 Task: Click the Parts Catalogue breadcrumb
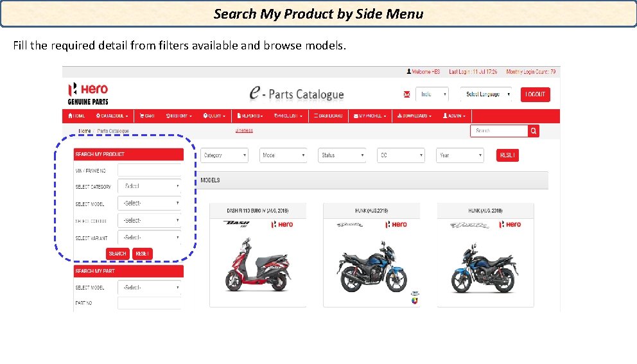(x=113, y=131)
